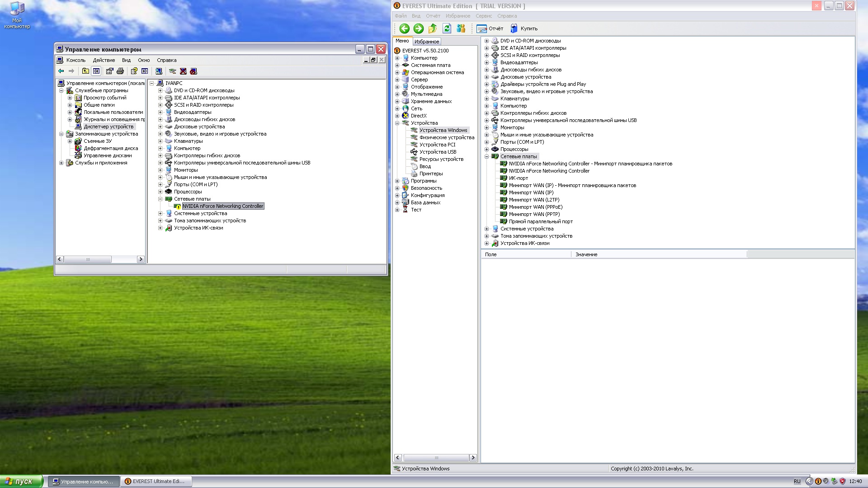Click EVEREST Refresh icon
The height and width of the screenshot is (488, 868).
click(447, 28)
